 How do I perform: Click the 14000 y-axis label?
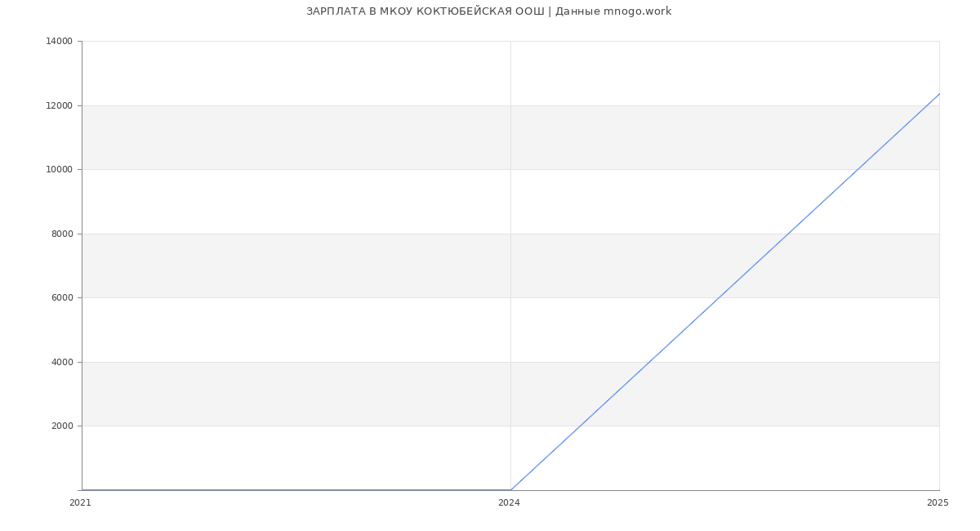coord(61,42)
